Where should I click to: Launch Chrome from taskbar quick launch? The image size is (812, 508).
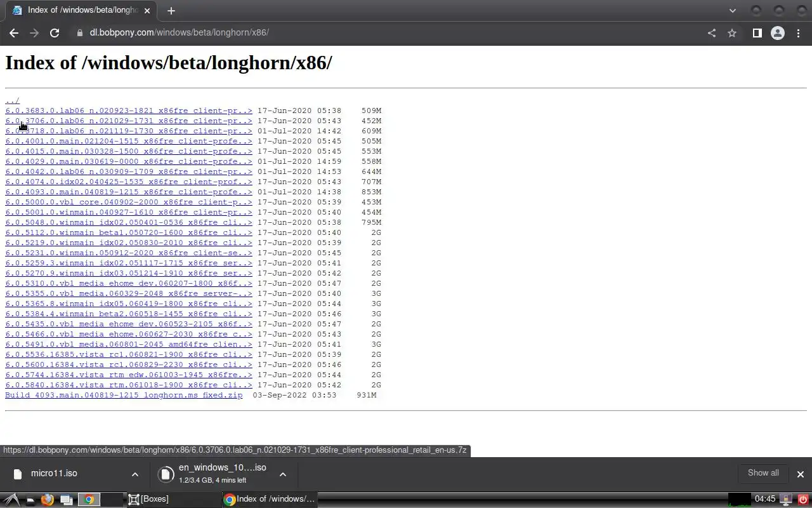click(89, 500)
